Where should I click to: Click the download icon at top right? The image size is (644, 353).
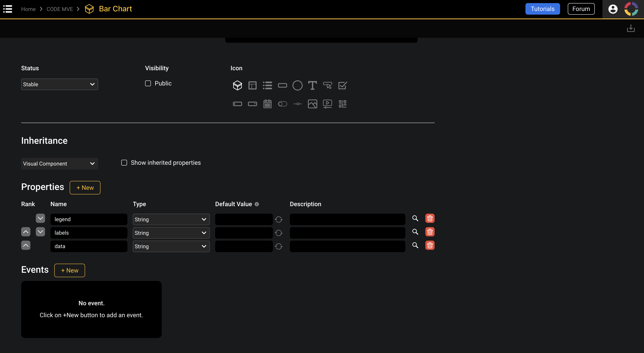coord(631,28)
